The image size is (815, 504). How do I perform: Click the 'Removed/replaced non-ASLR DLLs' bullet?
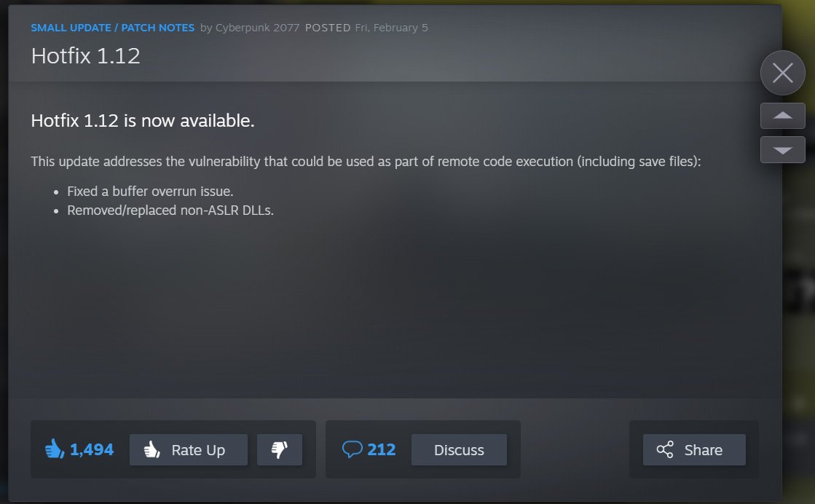pos(170,210)
